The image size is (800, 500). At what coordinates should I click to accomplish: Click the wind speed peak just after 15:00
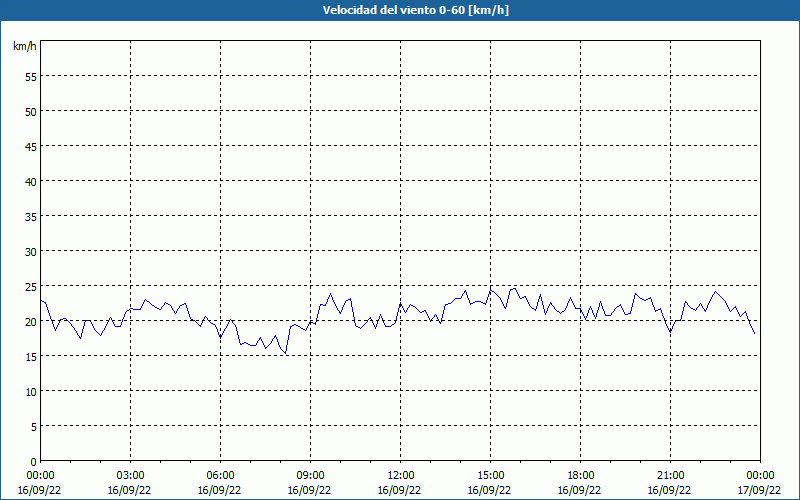point(514,288)
